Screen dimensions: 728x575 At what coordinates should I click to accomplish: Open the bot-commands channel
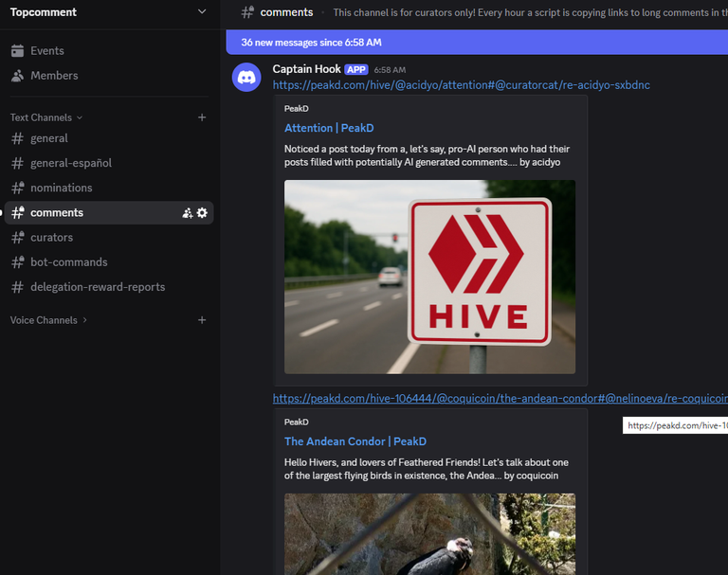click(x=109, y=262)
